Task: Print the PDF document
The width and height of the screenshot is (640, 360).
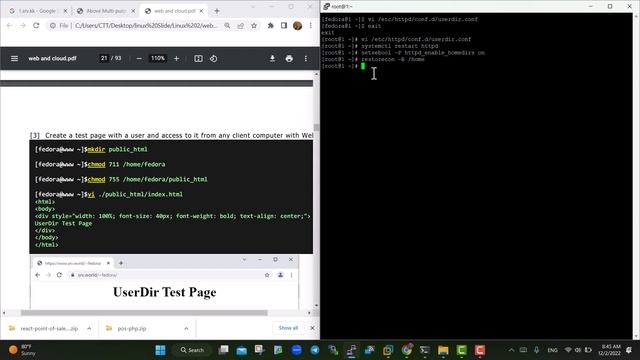Action: pos(289,58)
